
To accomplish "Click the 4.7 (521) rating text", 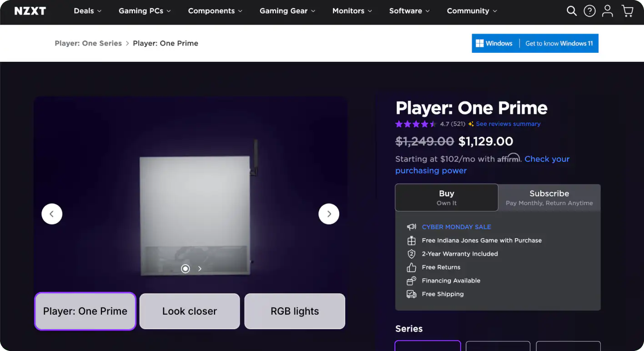I will tap(453, 124).
